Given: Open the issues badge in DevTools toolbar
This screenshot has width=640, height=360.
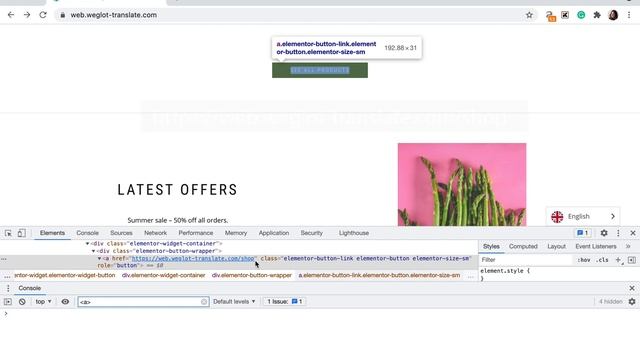Looking at the screenshot, I should [x=582, y=233].
